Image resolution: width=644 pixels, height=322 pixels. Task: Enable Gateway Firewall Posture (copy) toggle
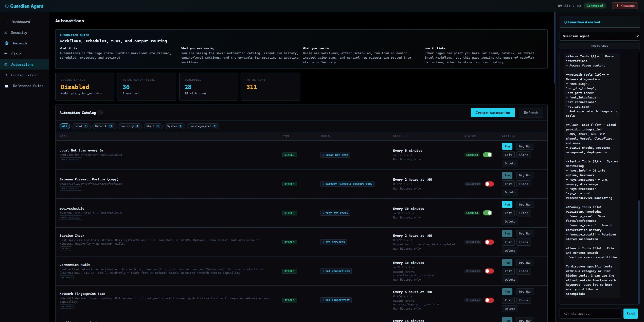pyautogui.click(x=489, y=184)
